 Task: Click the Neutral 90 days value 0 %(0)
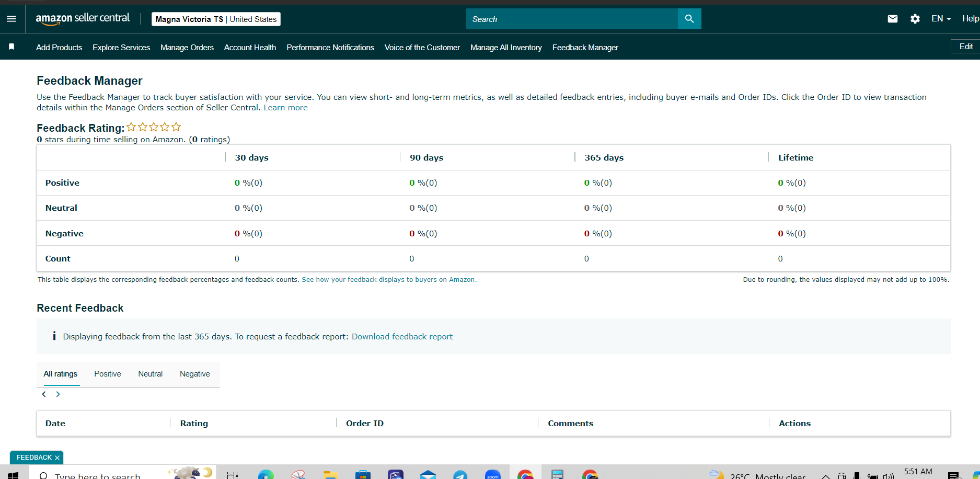pos(423,208)
